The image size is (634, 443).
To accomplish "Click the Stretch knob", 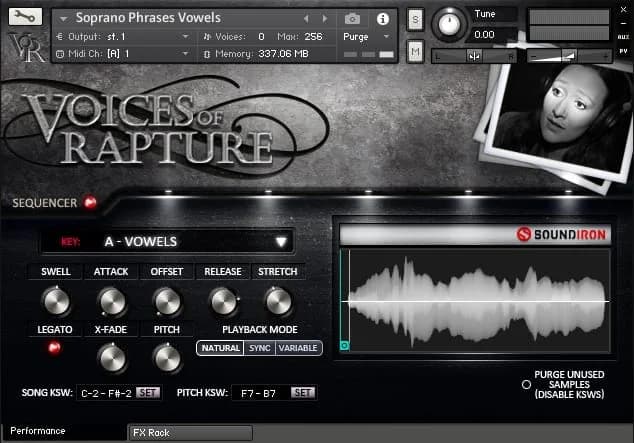I will pos(278,302).
